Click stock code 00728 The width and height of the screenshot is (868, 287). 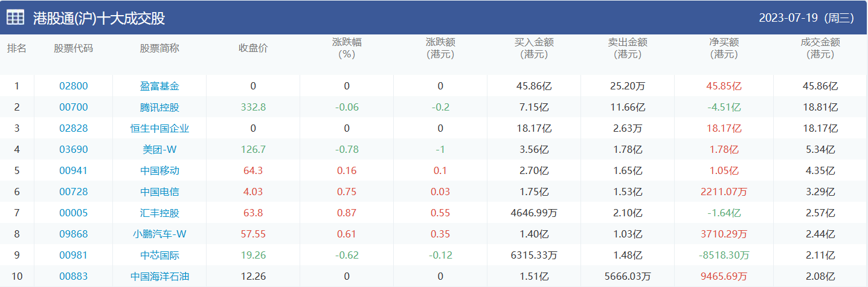click(74, 192)
